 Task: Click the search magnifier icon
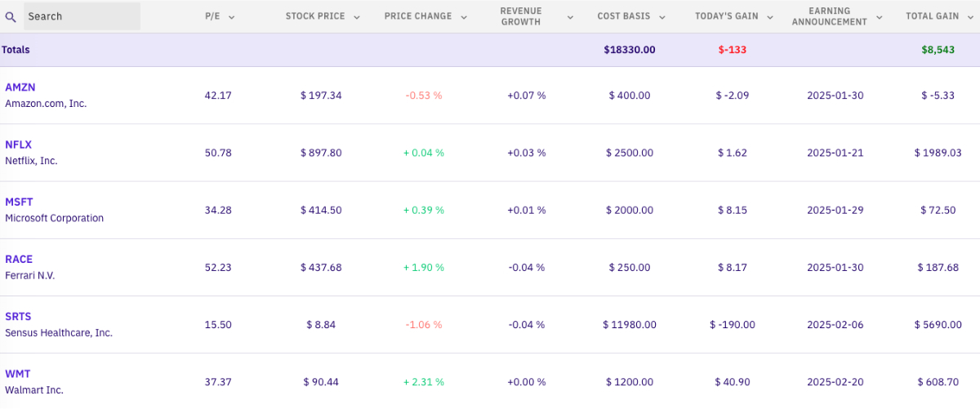click(x=11, y=16)
